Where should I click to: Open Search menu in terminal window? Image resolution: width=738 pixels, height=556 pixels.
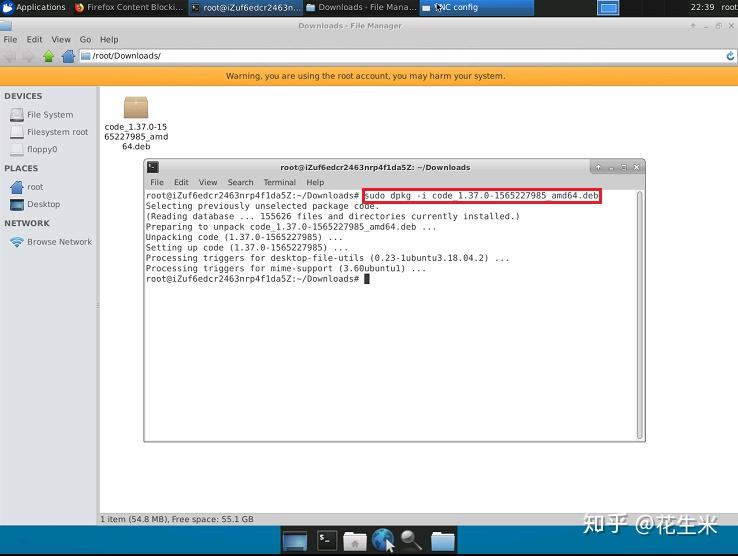[240, 182]
